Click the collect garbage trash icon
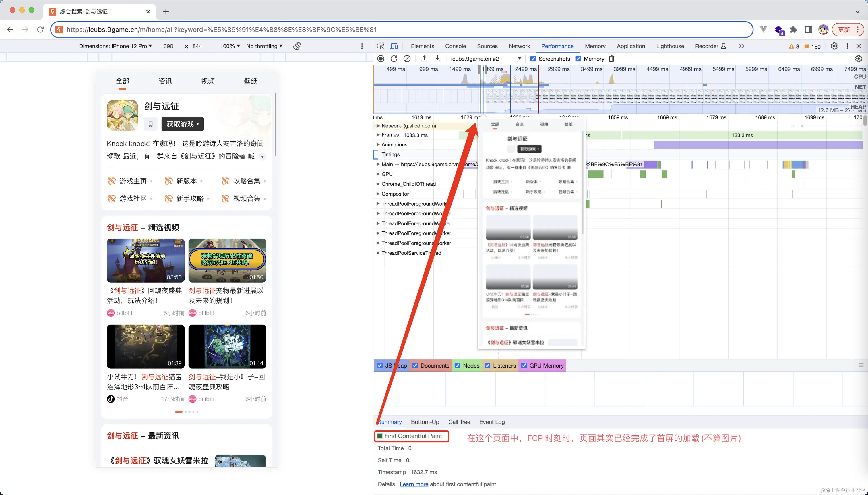 (611, 59)
